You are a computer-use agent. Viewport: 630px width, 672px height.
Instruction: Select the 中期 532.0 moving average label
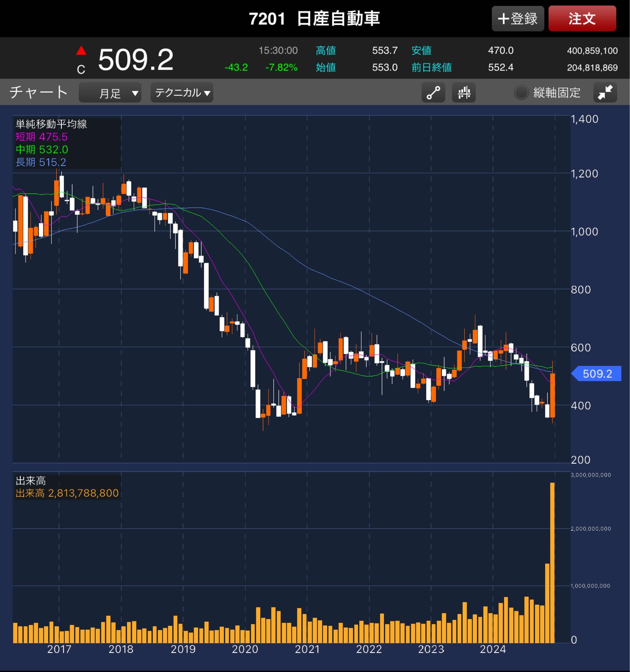pyautogui.click(x=42, y=150)
